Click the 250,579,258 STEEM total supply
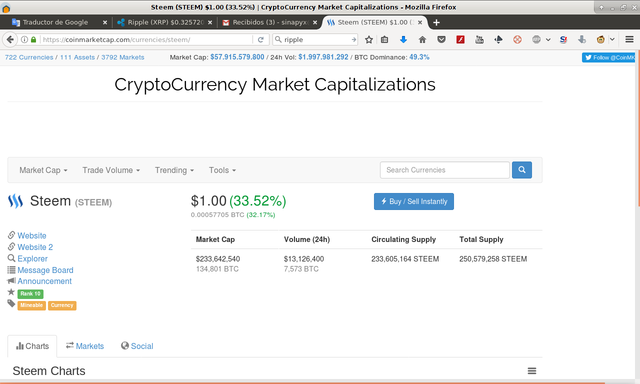Image resolution: width=640 pixels, height=384 pixels. [493, 259]
